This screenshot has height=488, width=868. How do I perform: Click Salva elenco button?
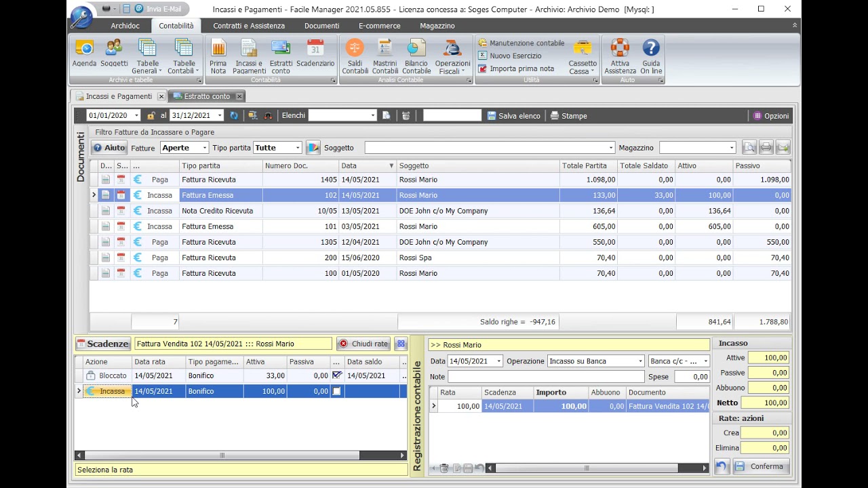click(x=514, y=116)
